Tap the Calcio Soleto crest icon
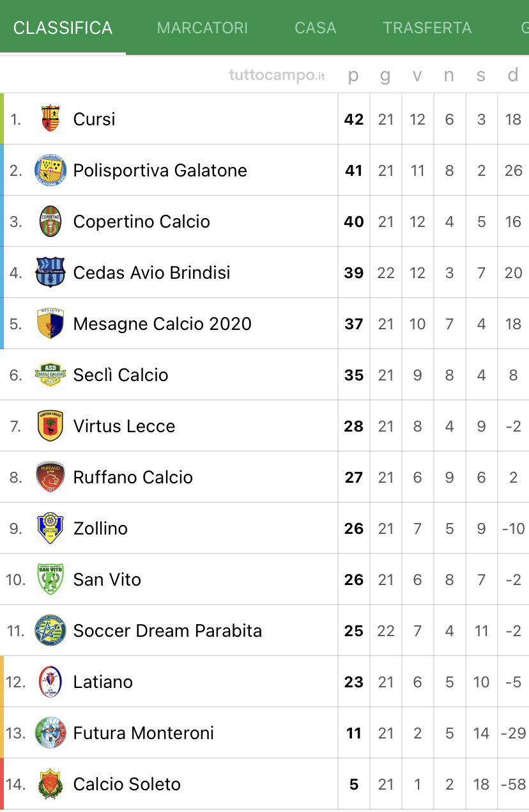 click(50, 784)
